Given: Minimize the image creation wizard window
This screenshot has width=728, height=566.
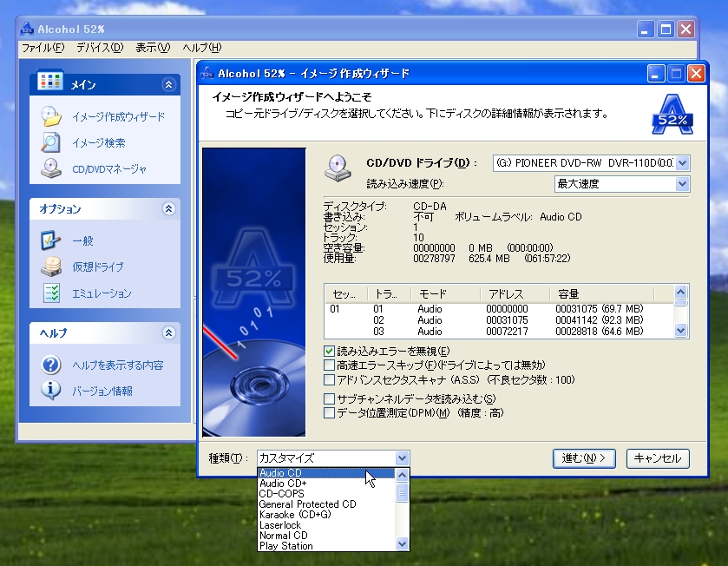Looking at the screenshot, I should (655, 74).
